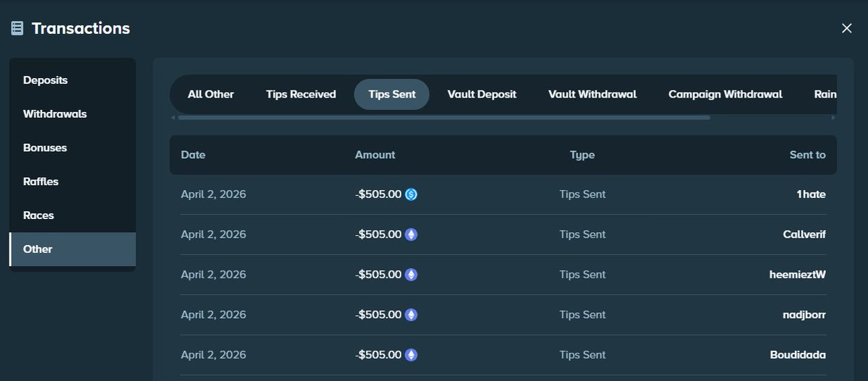Switch to the Vault Deposit tab
This screenshot has height=381, width=868.
pos(482,94)
